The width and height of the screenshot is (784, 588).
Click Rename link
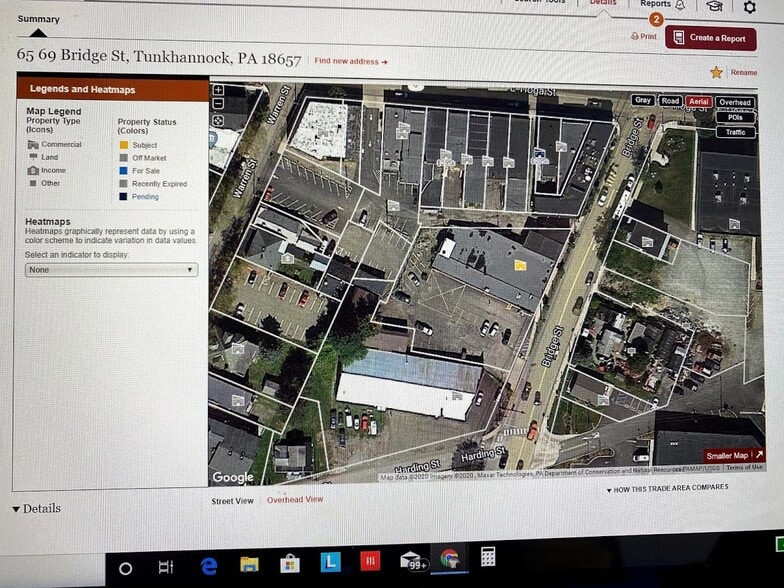tap(744, 72)
